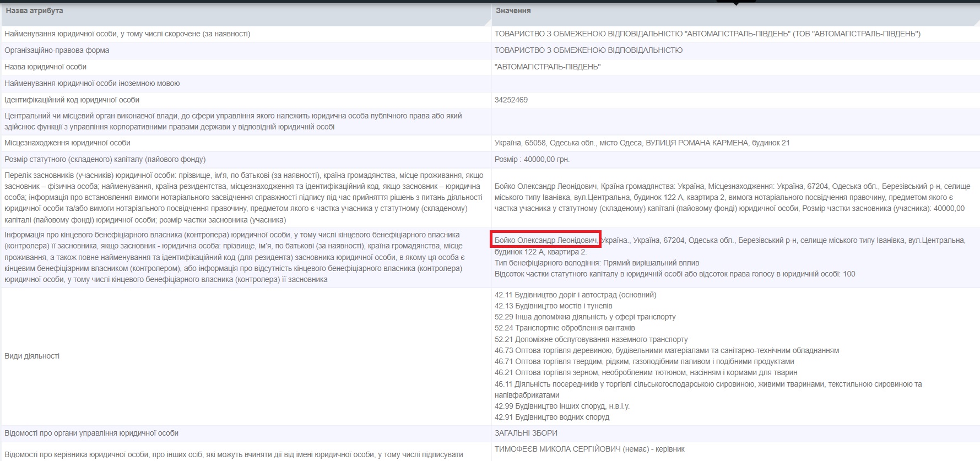The image size is (980, 461).
Task: Click 'Перелік засновників (учасників)' attribute description
Action: coord(244,197)
